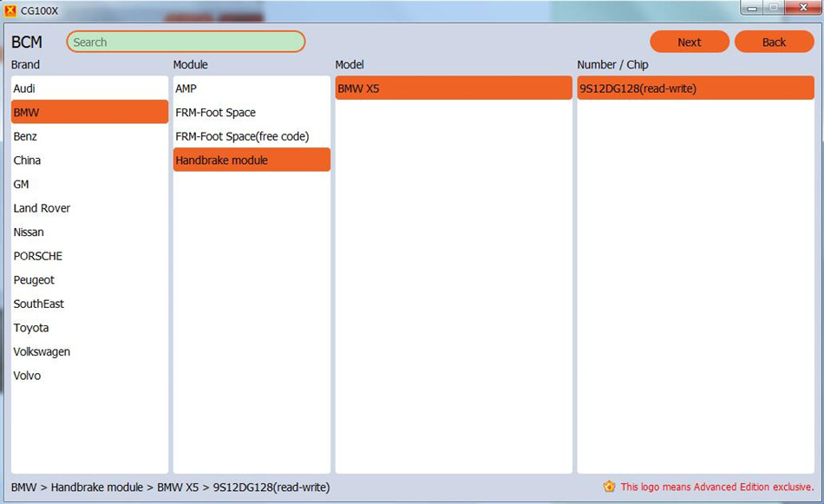Focus the Search input field
824x504 pixels.
(x=186, y=42)
